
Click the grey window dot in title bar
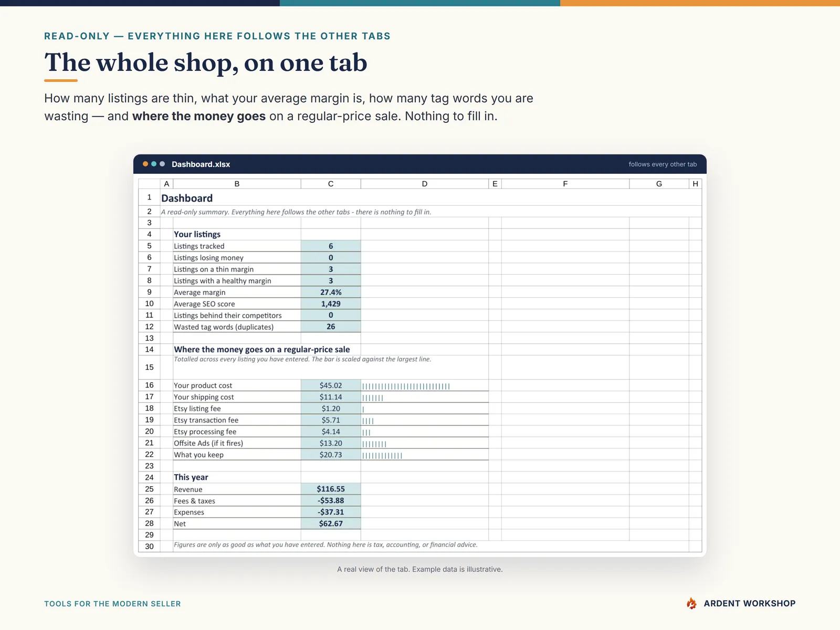coord(162,164)
